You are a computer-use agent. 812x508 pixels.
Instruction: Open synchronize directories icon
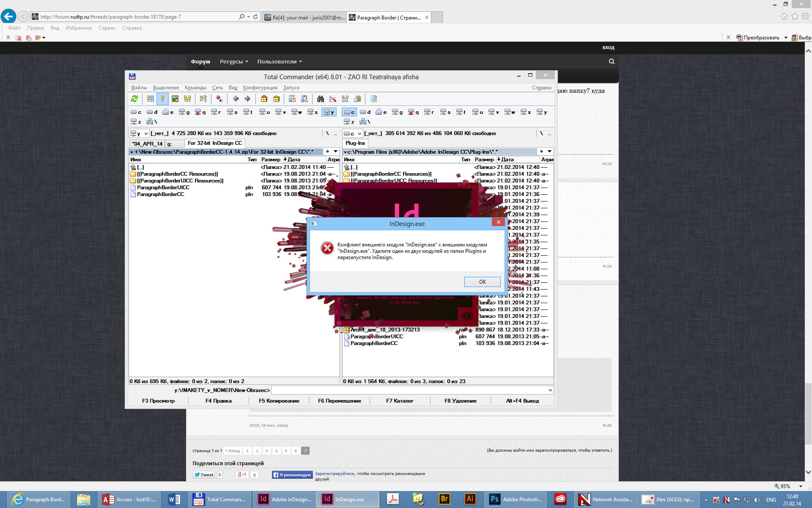(x=345, y=99)
